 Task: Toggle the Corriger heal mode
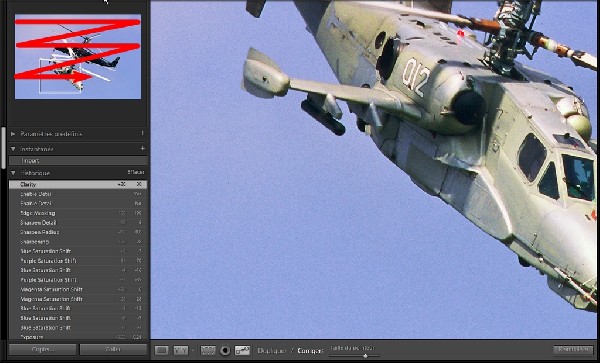pos(310,350)
